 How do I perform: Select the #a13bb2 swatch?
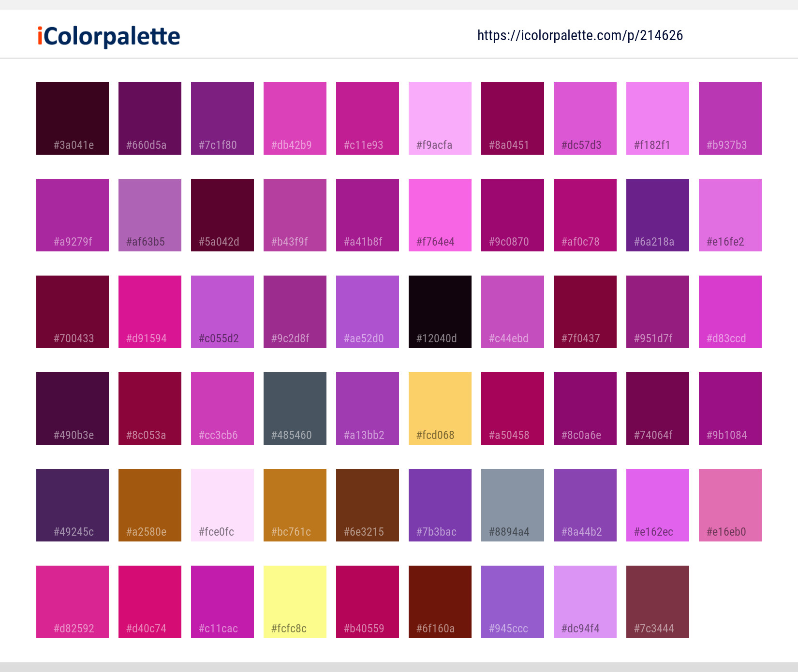coord(368,409)
